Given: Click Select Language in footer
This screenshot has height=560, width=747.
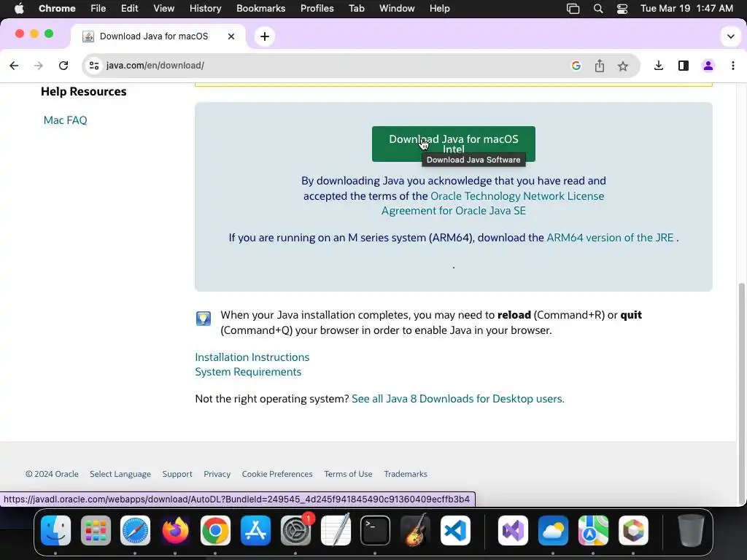Looking at the screenshot, I should 120,474.
